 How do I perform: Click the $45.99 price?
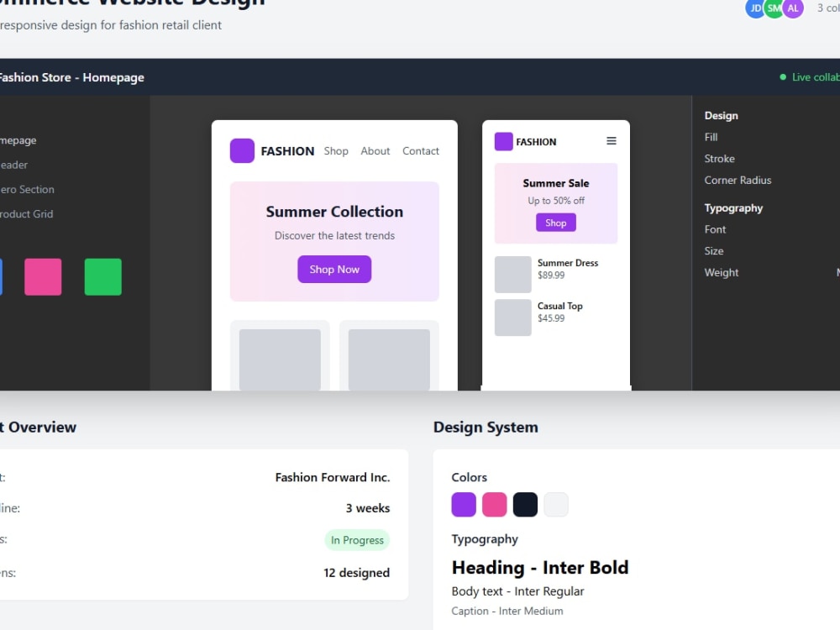click(551, 318)
